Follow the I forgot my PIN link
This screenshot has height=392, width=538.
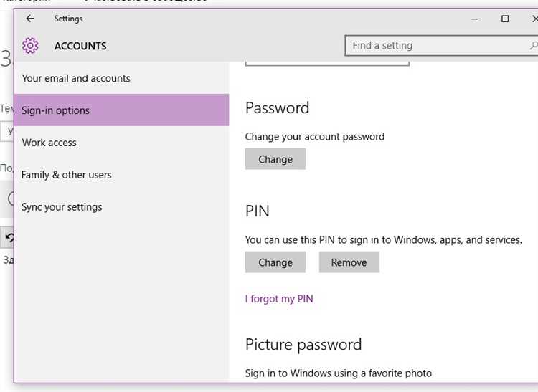(x=279, y=299)
